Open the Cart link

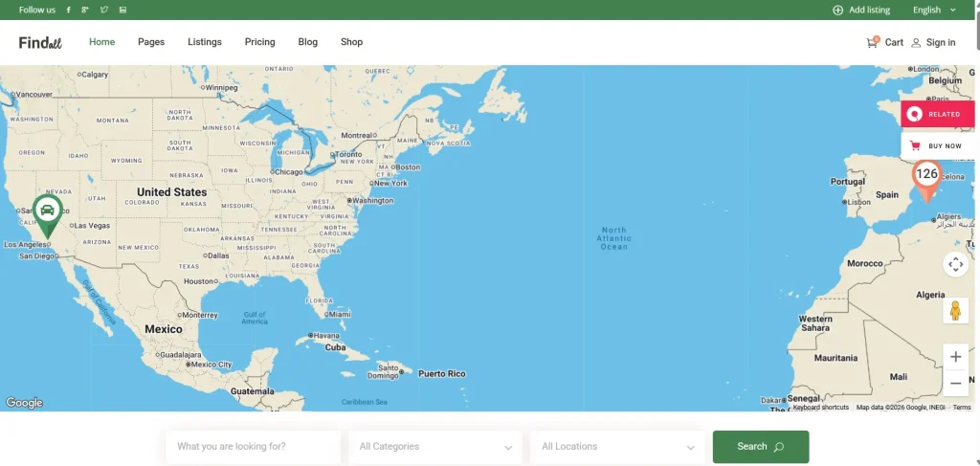click(x=894, y=42)
